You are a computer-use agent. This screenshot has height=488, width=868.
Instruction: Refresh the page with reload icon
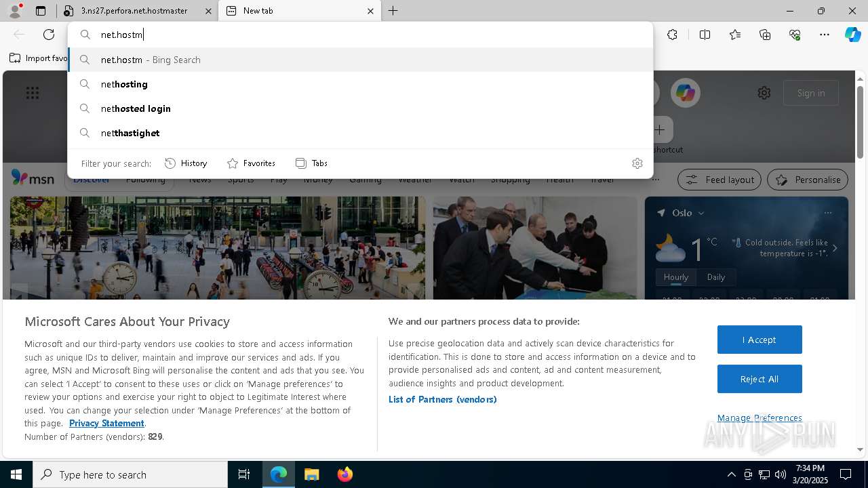(49, 35)
